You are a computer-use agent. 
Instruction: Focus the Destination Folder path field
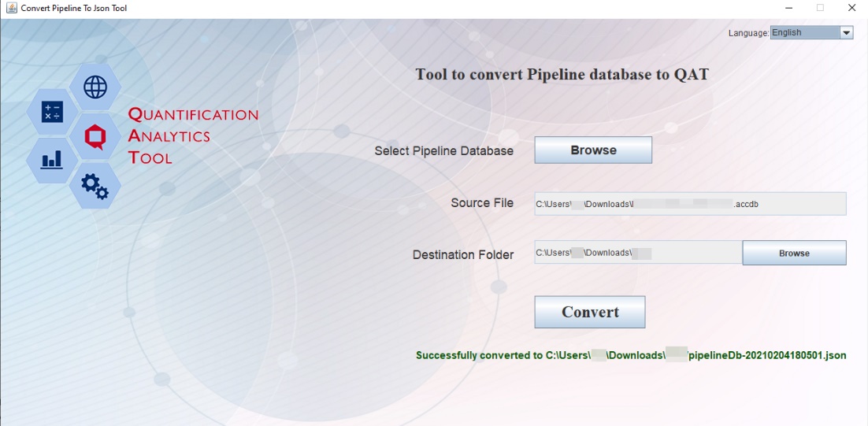tap(638, 253)
